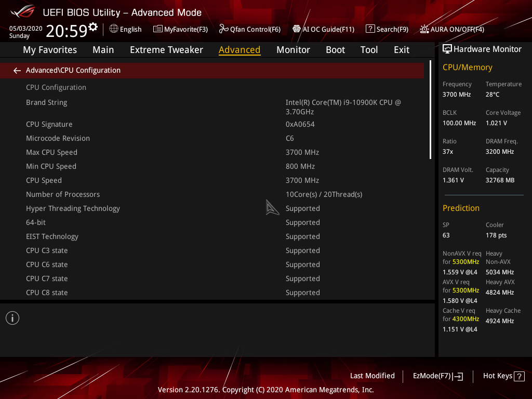The width and height of the screenshot is (532, 399).
Task: Switch to the Tool tab
Action: click(x=369, y=50)
